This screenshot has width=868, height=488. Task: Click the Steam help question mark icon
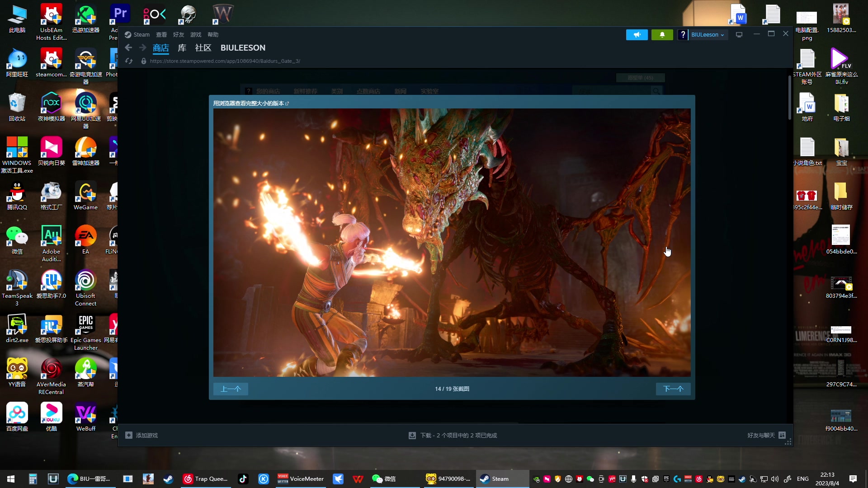pyautogui.click(x=683, y=35)
